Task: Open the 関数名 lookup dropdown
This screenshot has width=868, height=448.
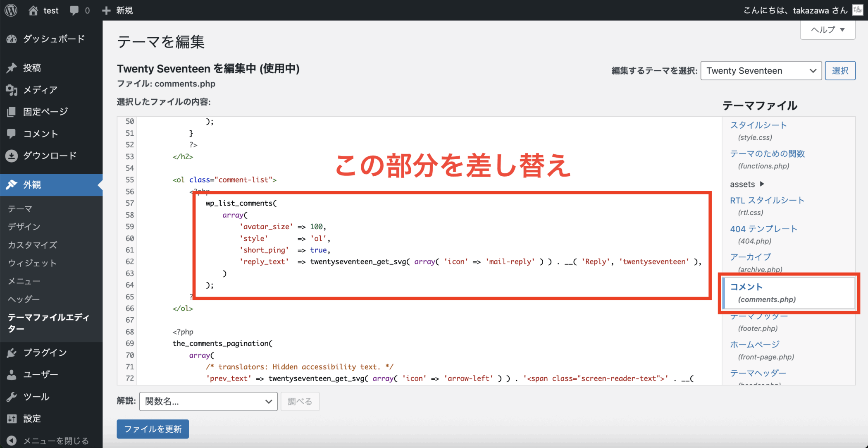Action: 208,401
